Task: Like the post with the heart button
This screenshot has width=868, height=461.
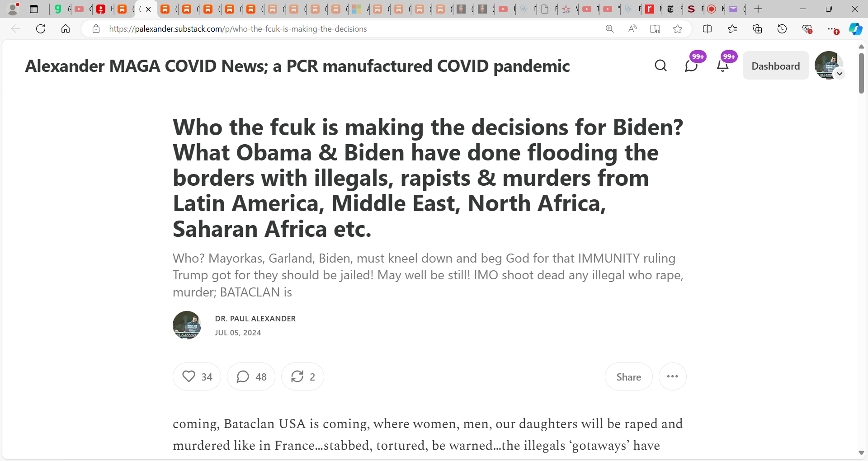Action: 197,376
